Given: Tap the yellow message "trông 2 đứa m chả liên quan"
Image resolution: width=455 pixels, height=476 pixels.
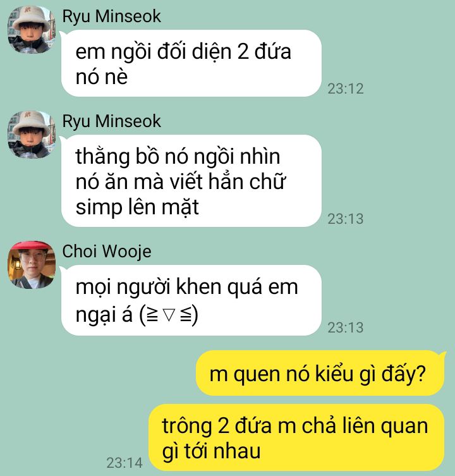Looking at the screenshot, I should (x=296, y=437).
